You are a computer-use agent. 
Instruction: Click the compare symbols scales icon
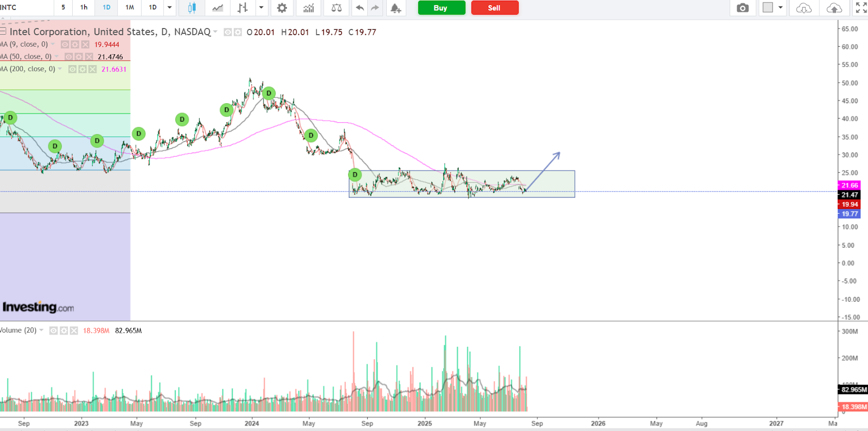click(x=336, y=8)
